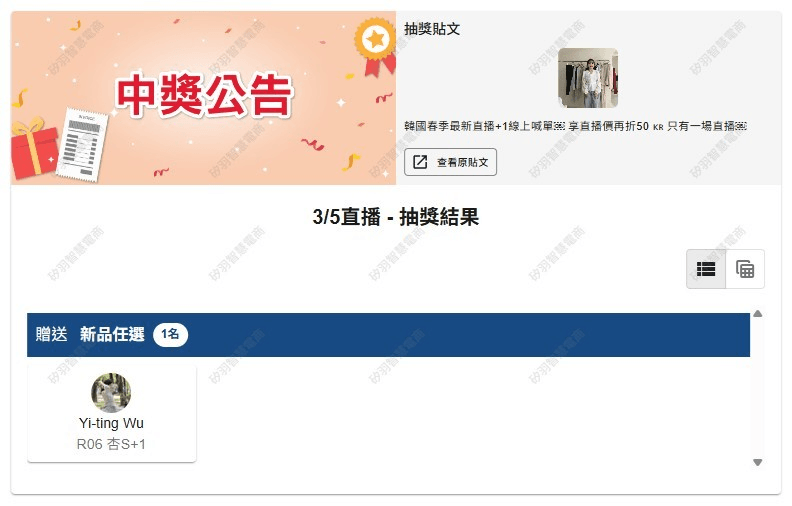792x506 pixels.
Task: Click the 贈送 label in blue bar
Action: [51, 334]
